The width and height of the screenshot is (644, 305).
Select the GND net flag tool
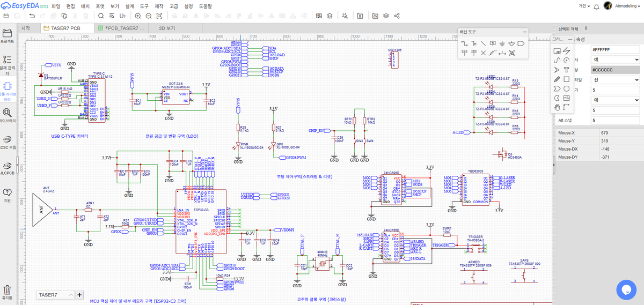click(x=502, y=43)
